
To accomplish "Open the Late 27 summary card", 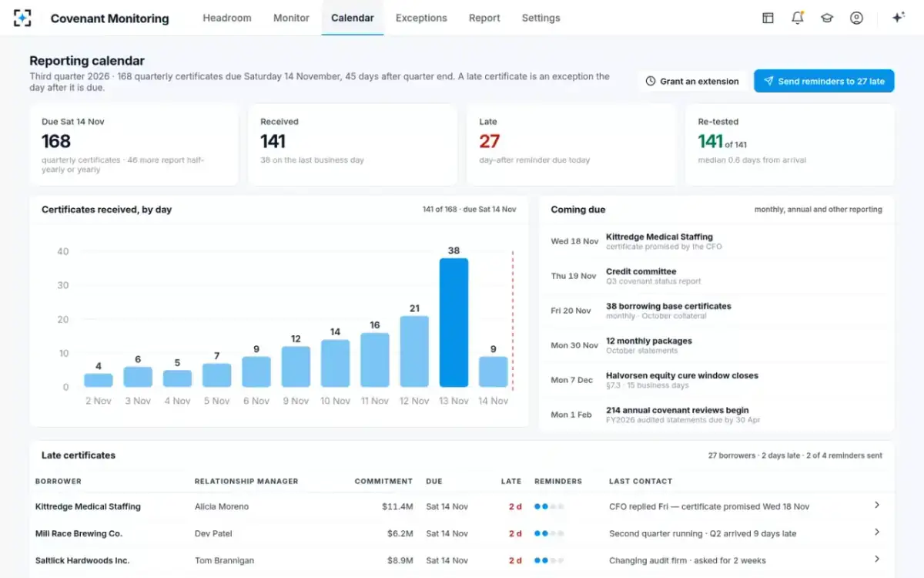I will click(x=571, y=145).
